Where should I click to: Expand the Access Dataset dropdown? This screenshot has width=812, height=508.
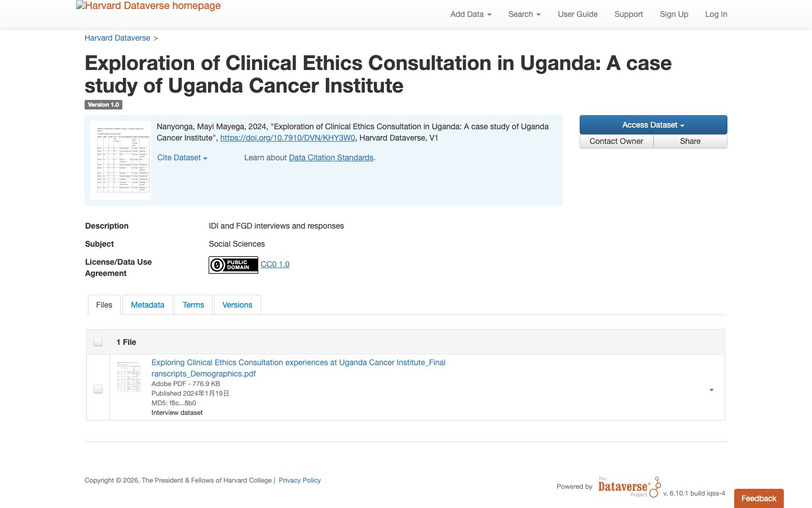(x=653, y=125)
